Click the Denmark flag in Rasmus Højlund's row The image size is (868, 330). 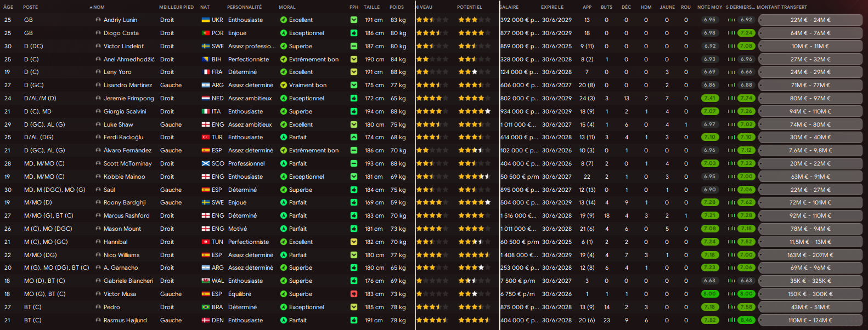tap(206, 320)
